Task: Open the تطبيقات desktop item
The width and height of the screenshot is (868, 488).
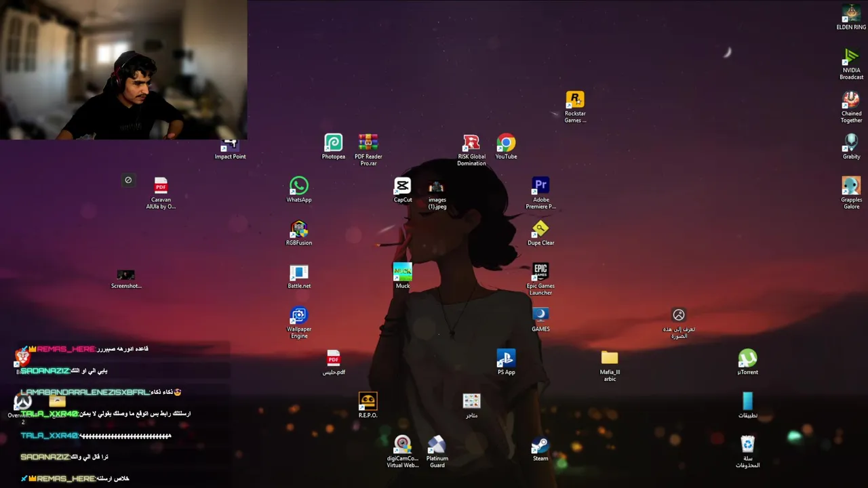Action: 747,405
